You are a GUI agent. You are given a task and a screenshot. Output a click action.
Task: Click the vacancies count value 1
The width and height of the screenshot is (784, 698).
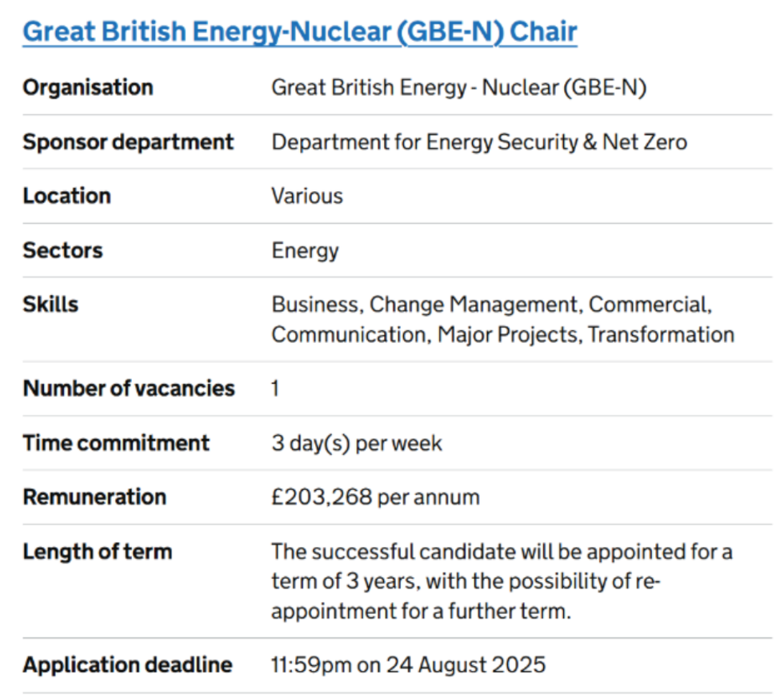click(275, 389)
